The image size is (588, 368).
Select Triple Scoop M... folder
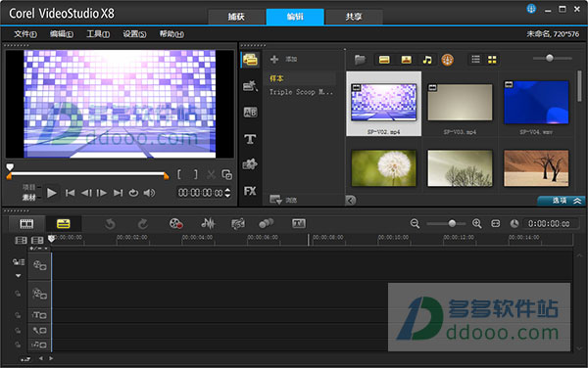tap(301, 92)
